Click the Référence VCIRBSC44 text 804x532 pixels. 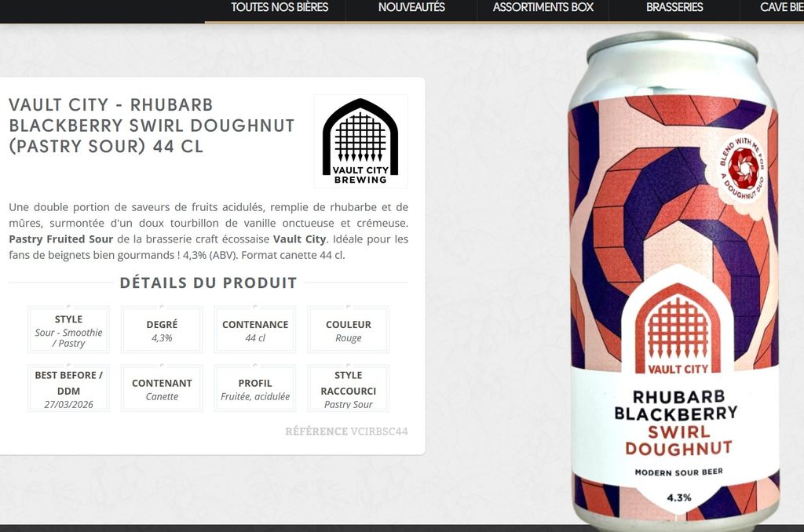click(x=346, y=432)
